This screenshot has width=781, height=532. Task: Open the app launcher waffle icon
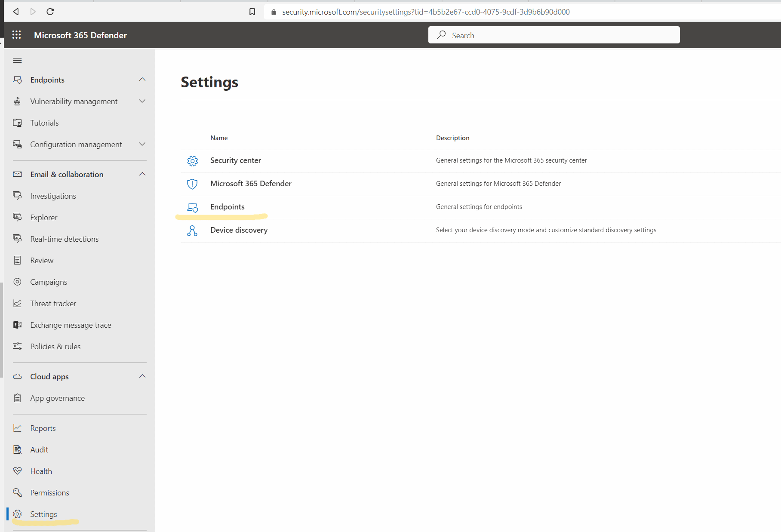(x=17, y=35)
